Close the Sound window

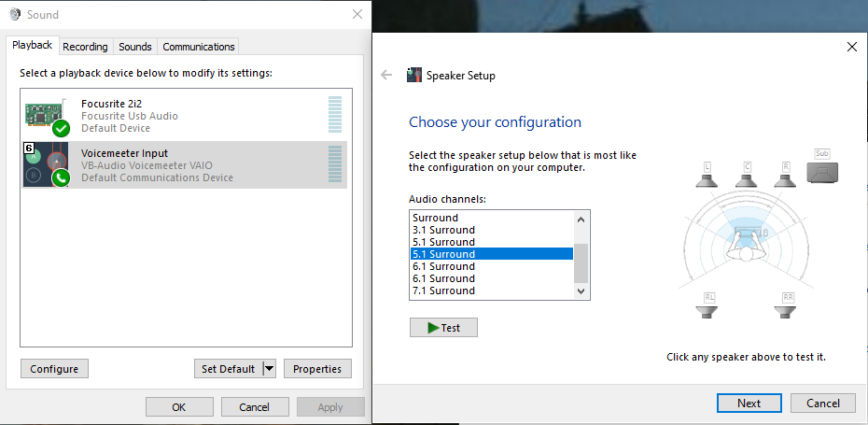(357, 14)
